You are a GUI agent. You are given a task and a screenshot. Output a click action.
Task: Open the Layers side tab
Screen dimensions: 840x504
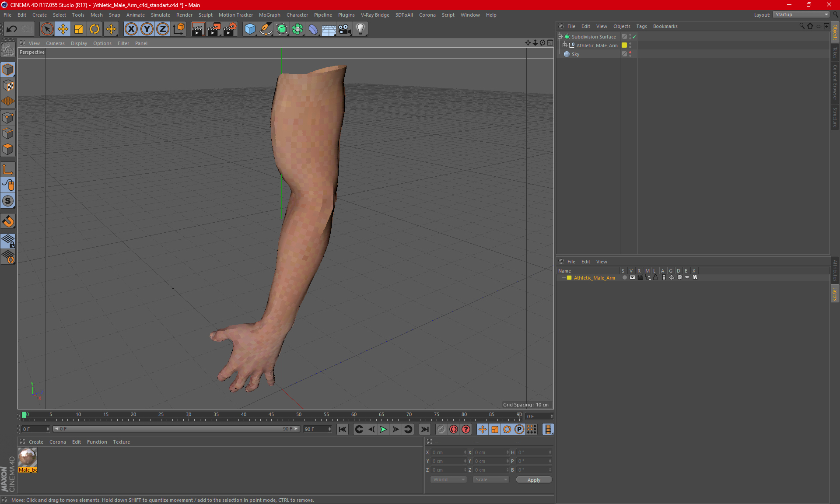click(x=835, y=294)
